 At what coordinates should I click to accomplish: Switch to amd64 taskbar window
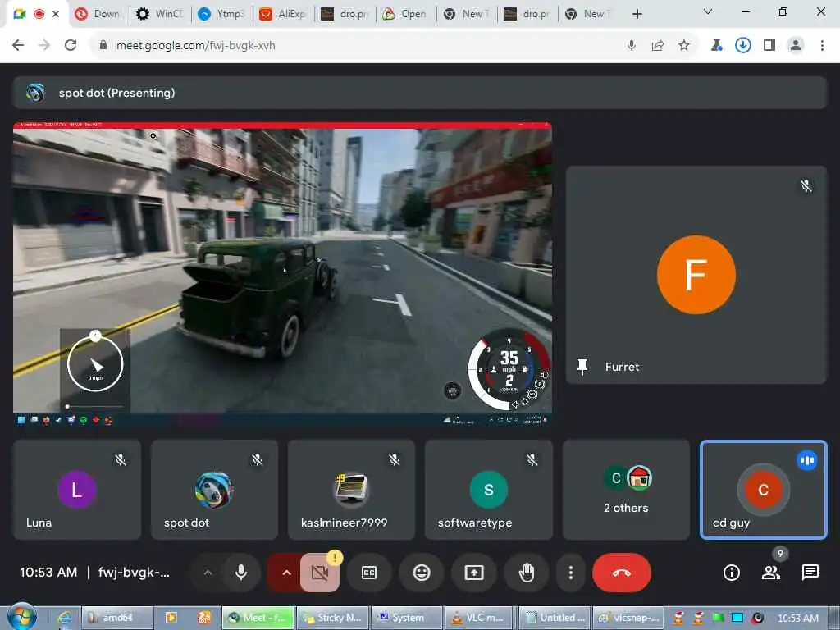click(116, 618)
